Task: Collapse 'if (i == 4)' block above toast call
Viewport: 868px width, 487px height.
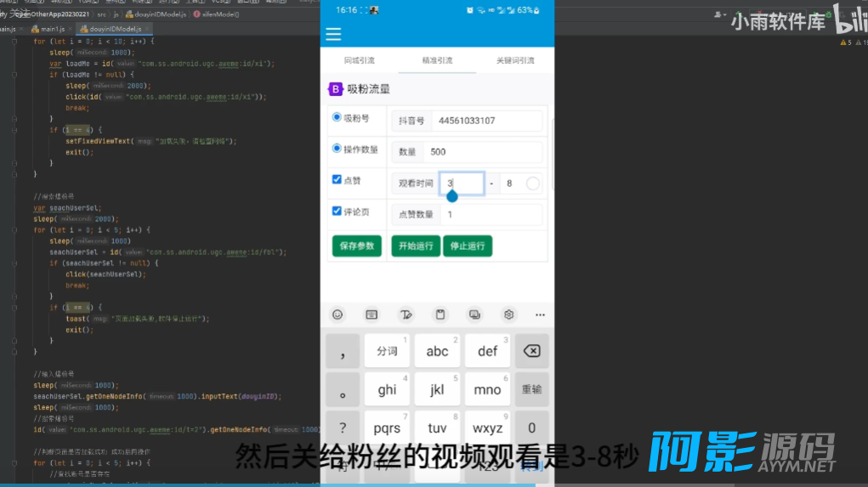Action: (x=14, y=308)
